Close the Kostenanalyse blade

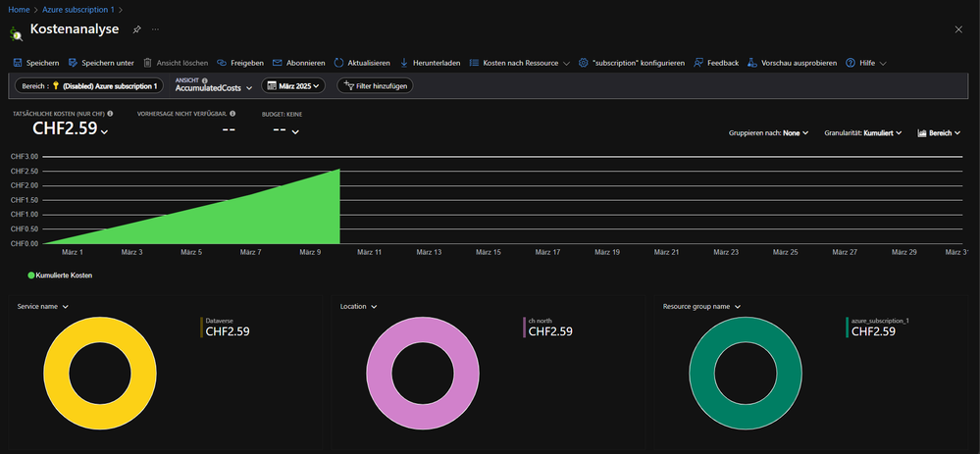pos(958,29)
